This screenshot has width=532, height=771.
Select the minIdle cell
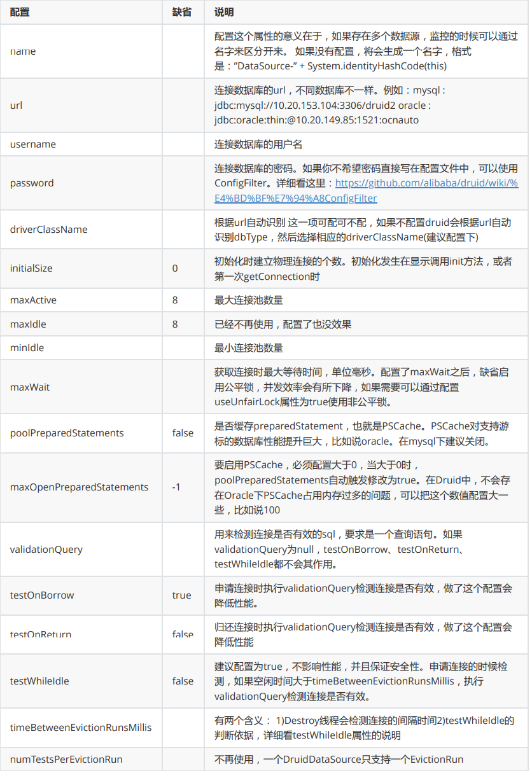coord(81,348)
